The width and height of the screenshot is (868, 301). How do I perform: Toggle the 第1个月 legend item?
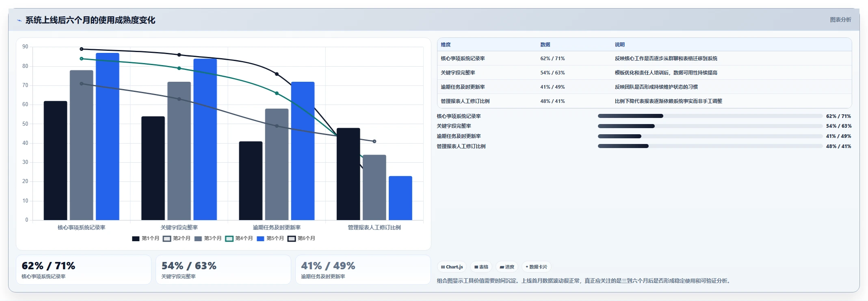[x=145, y=238]
